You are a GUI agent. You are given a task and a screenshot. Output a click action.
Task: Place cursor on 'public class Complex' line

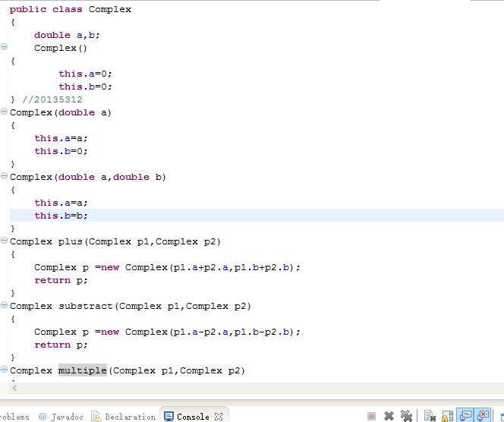pyautogui.click(x=71, y=9)
